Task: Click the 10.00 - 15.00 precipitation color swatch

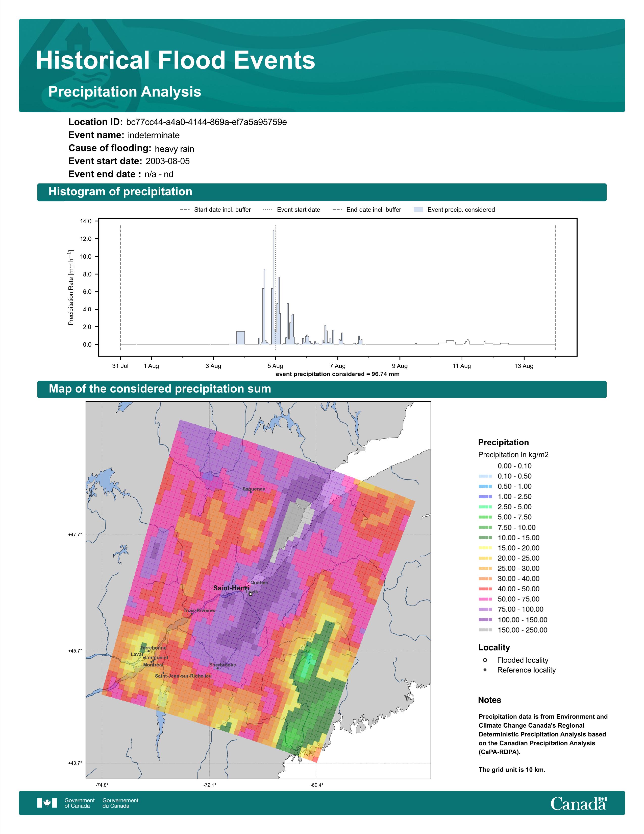Action: [485, 538]
